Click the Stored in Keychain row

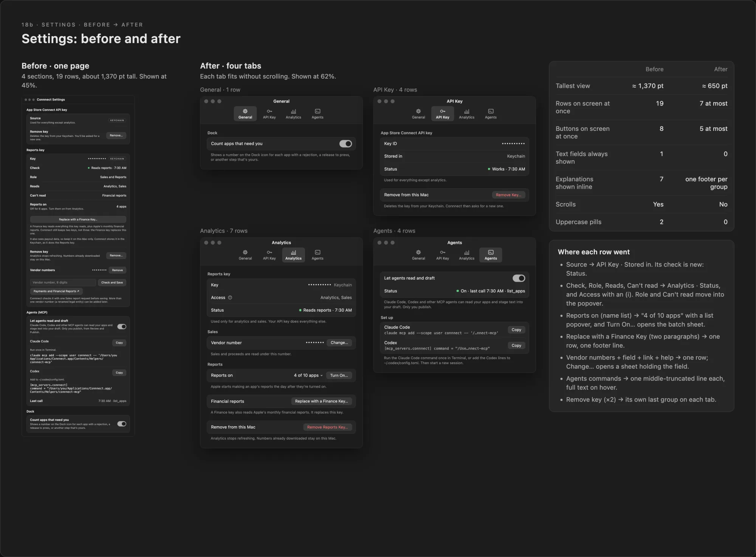pyautogui.click(x=454, y=156)
